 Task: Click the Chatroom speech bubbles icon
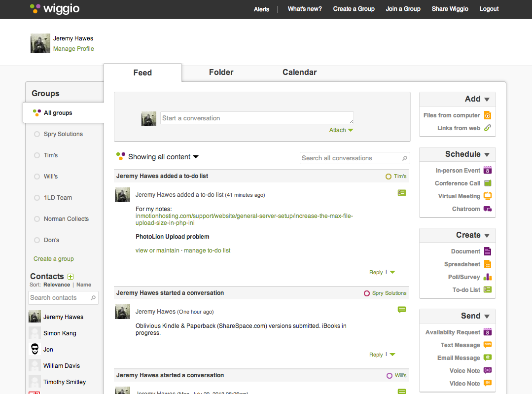tap(488, 209)
